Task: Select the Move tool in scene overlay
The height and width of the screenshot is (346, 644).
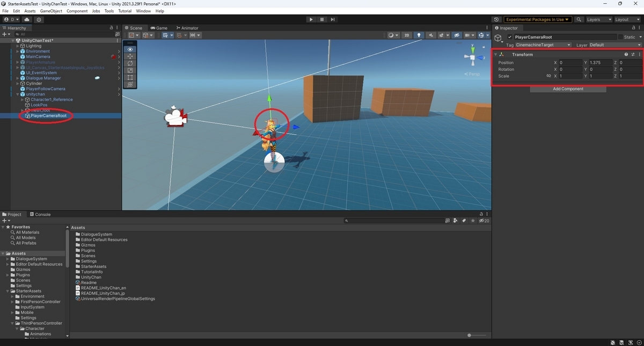Action: (130, 56)
